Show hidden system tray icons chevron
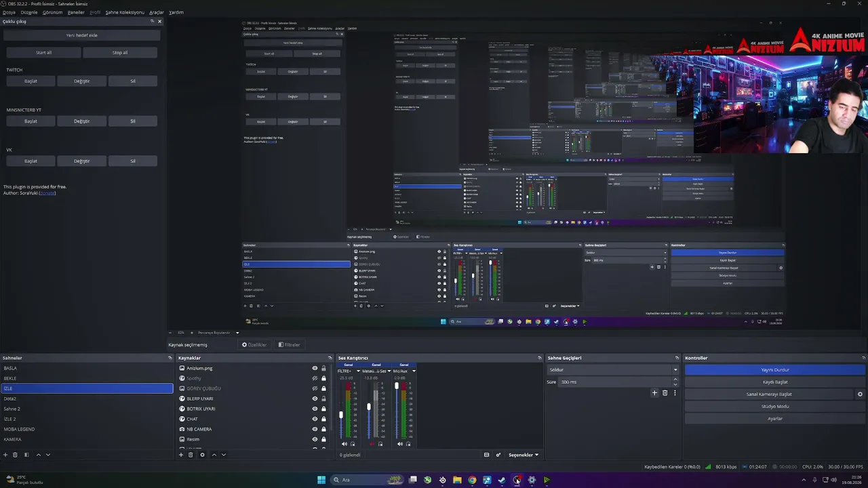This screenshot has height=488, width=868. (x=804, y=480)
